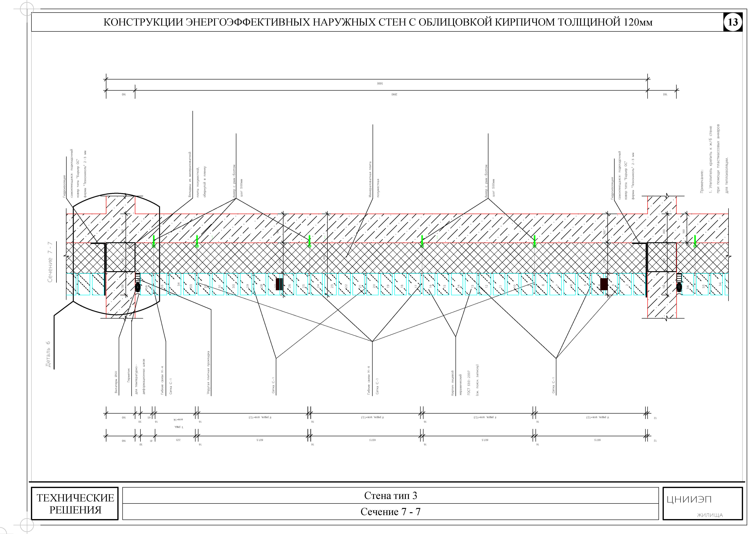This screenshot has height=534, width=756.
Task: Click the top-left registration crosshair circle
Action: pos(27,9)
